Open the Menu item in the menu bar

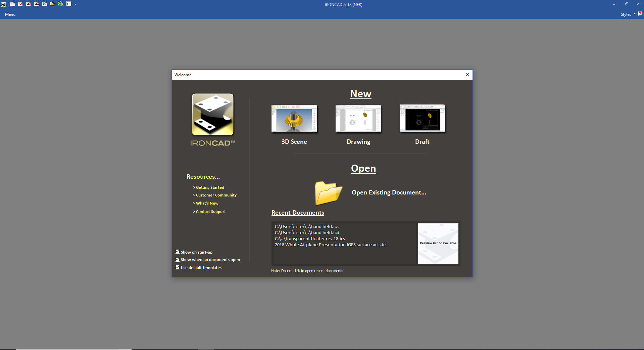(x=10, y=14)
